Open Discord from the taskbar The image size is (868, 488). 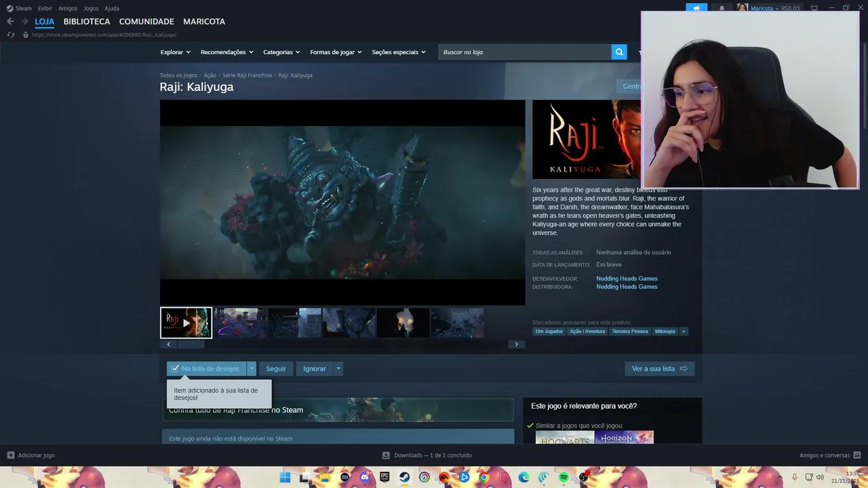[365, 477]
